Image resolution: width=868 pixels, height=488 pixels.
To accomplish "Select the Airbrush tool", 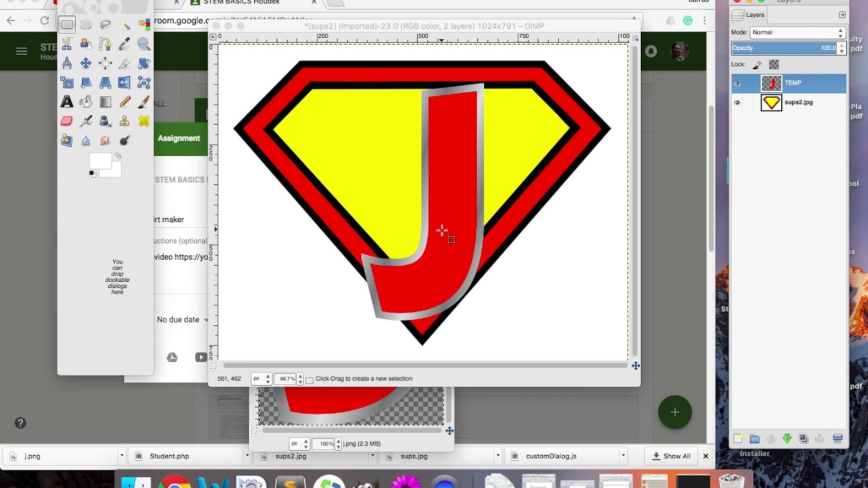I will click(x=85, y=121).
